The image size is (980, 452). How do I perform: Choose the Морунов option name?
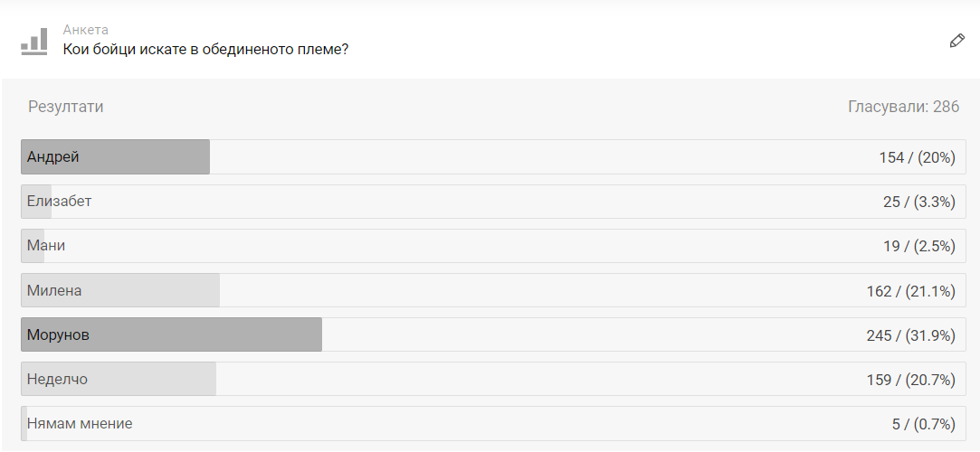tap(58, 335)
